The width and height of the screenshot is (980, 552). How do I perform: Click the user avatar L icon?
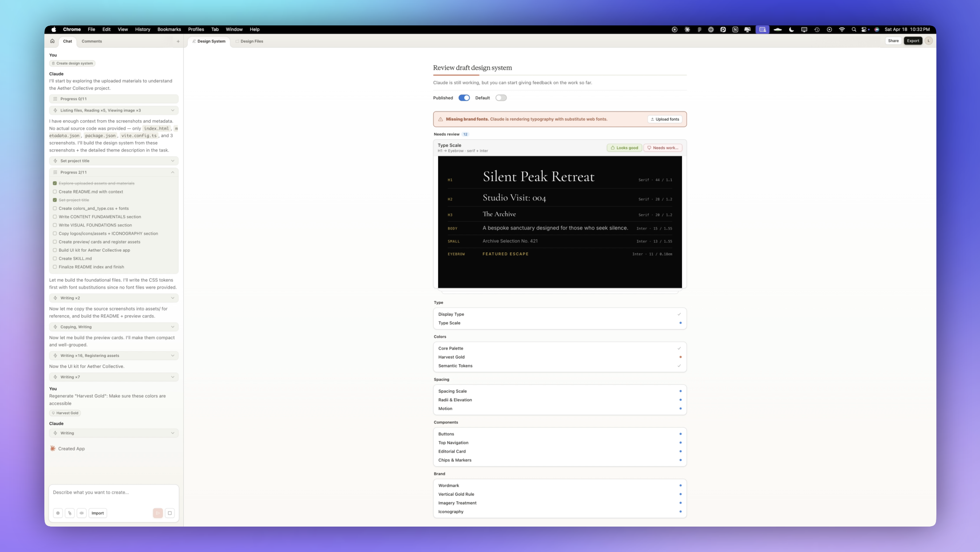(x=929, y=41)
